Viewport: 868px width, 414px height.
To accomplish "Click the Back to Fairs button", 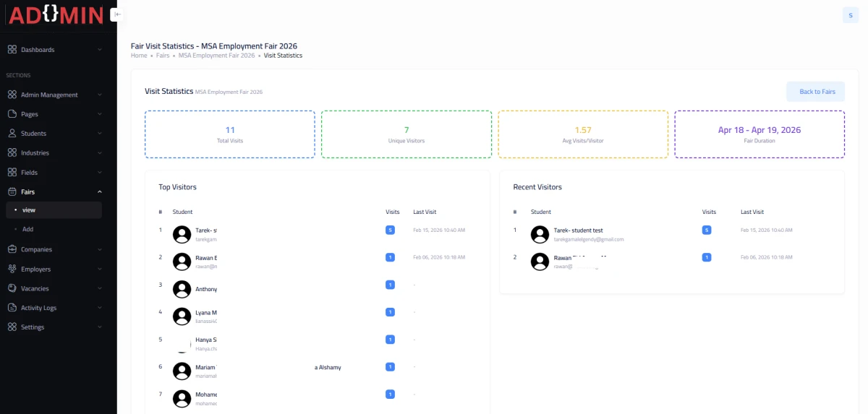I will 817,92.
